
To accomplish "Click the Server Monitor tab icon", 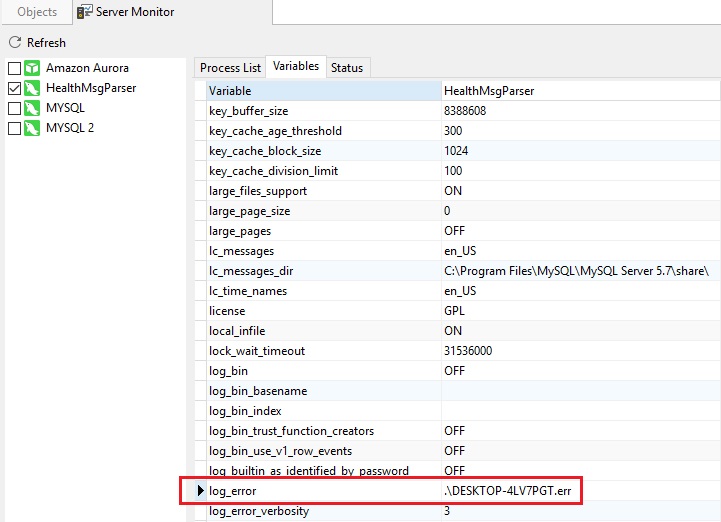I will coord(84,12).
